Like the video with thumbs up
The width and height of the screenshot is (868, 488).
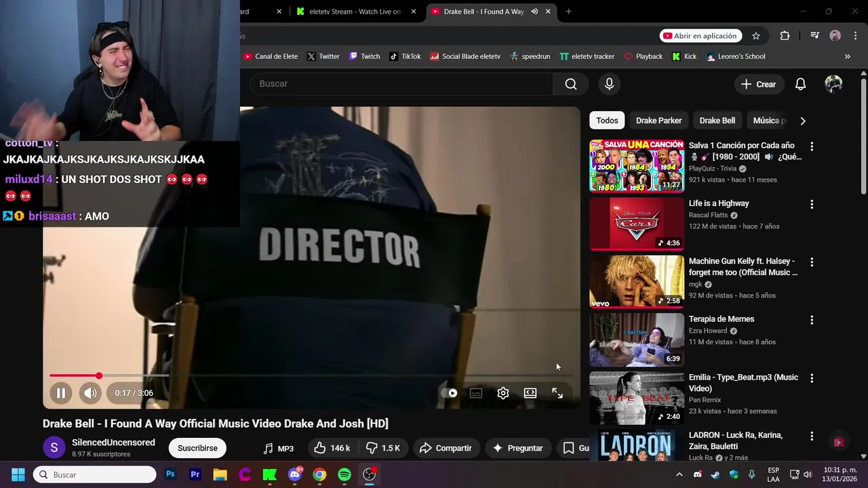(332, 448)
